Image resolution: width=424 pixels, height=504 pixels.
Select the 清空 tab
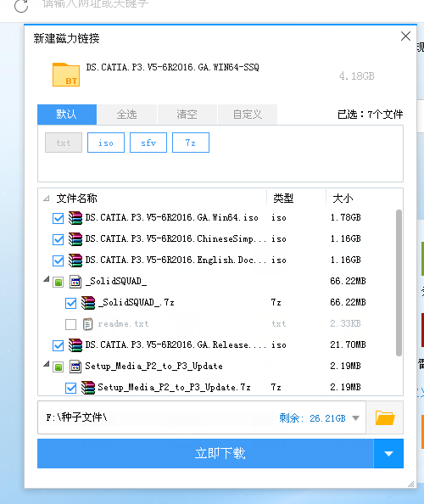tap(187, 115)
